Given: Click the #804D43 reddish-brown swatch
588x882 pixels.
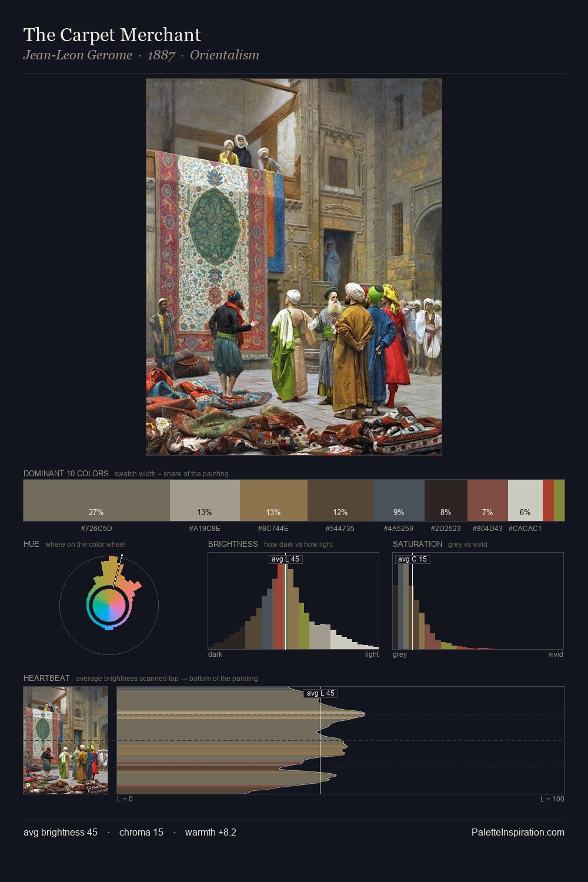Looking at the screenshot, I should click(487, 500).
